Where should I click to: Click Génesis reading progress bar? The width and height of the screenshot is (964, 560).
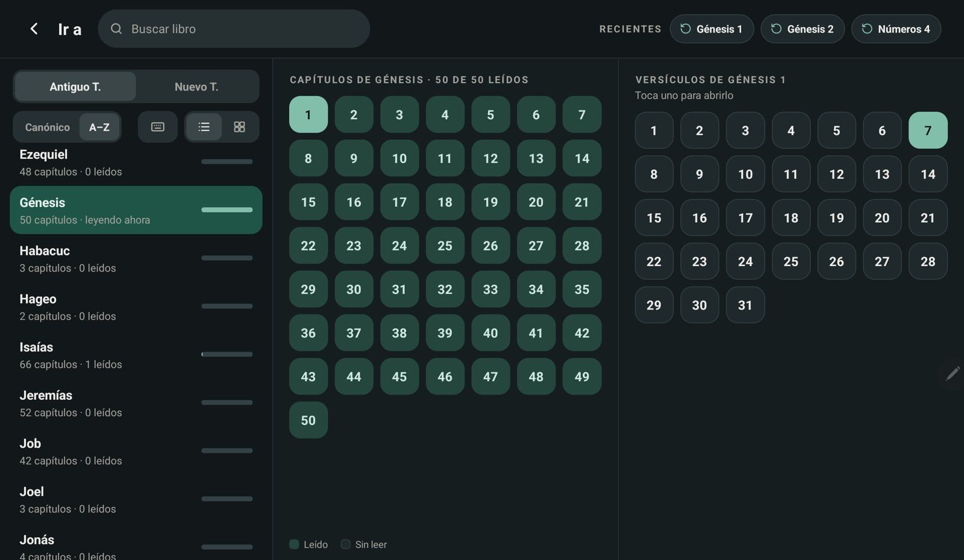pos(227,210)
